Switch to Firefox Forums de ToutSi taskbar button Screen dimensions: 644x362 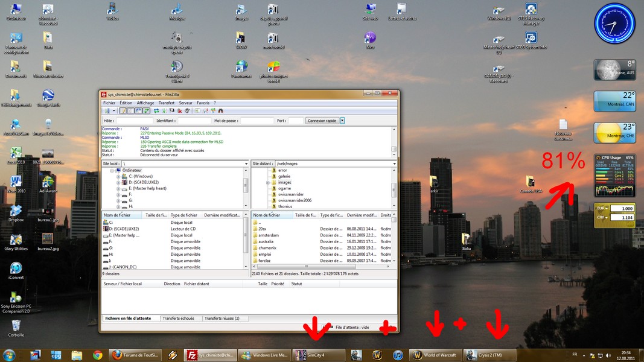[x=135, y=355]
